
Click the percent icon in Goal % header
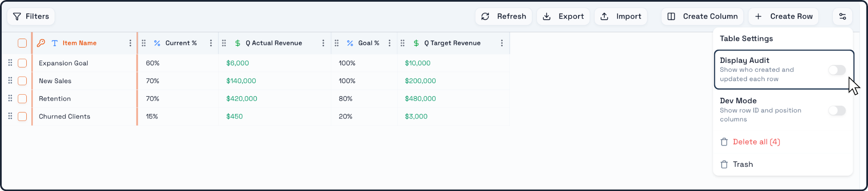[350, 43]
